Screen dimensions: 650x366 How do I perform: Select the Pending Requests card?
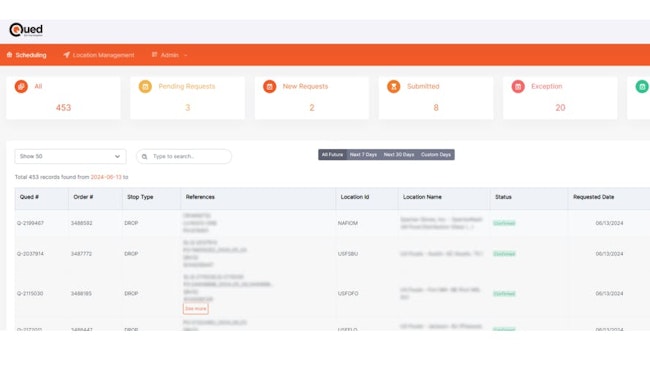(x=187, y=98)
